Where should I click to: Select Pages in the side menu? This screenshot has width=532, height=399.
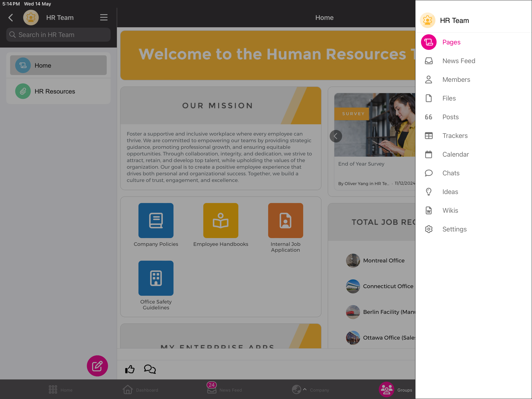pos(451,42)
